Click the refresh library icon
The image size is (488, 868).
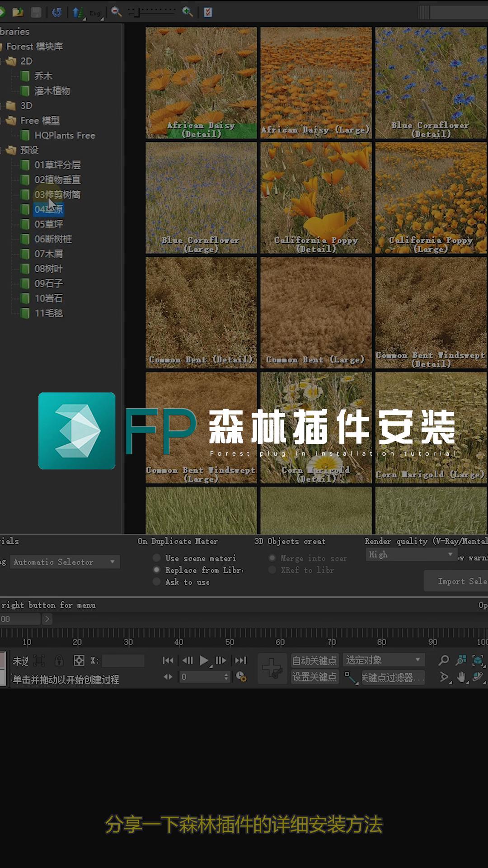[56, 12]
